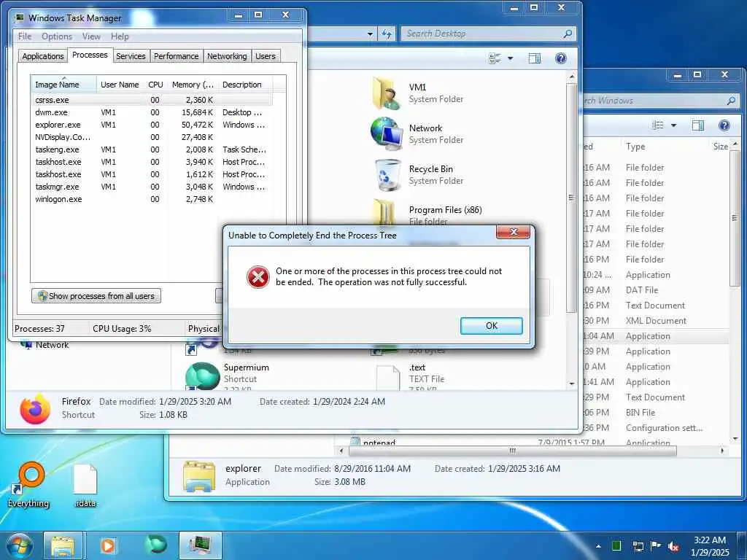Click the help icon in Desktop window
This screenshot has width=747, height=560.
[x=561, y=58]
